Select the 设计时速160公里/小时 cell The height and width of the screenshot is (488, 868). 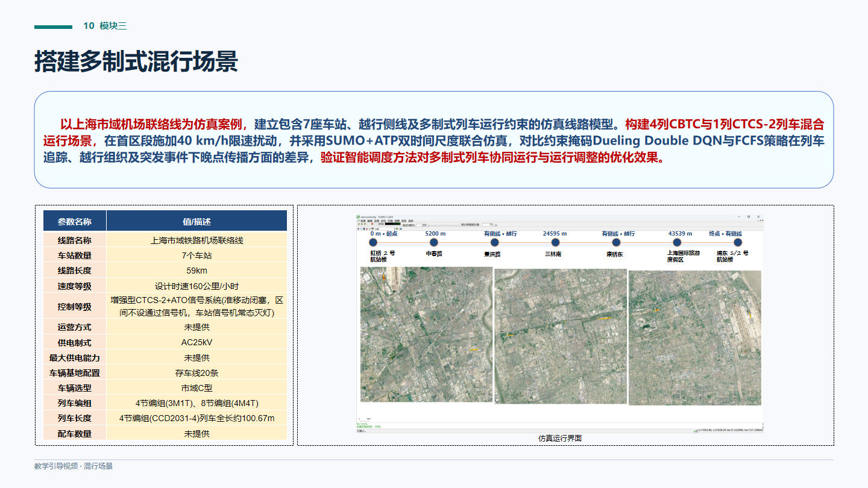click(x=197, y=286)
